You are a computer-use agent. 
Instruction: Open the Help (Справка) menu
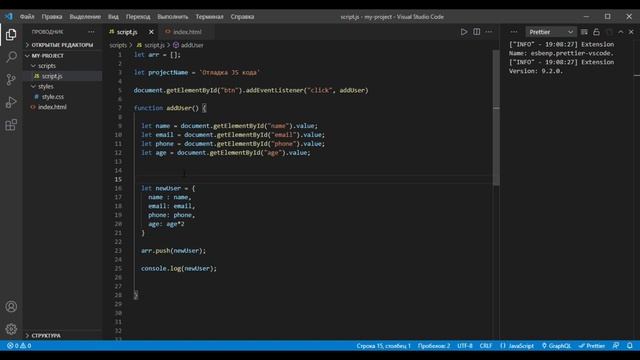tap(242, 17)
